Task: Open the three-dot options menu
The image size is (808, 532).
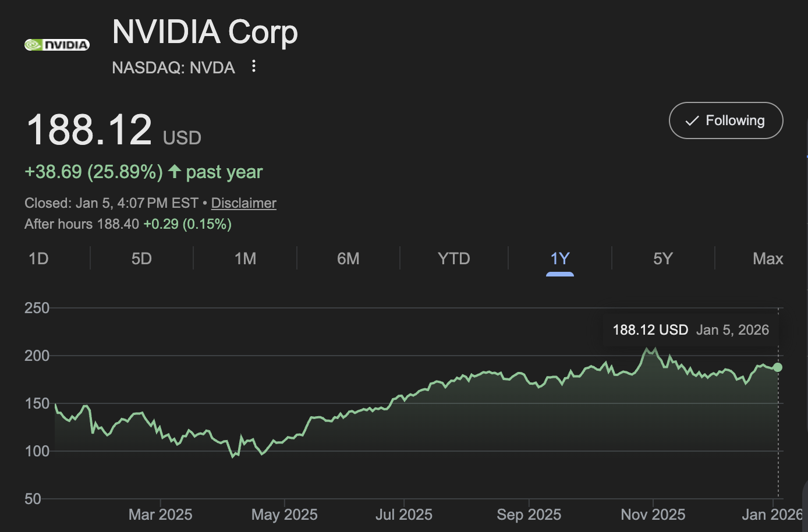Action: [253, 66]
